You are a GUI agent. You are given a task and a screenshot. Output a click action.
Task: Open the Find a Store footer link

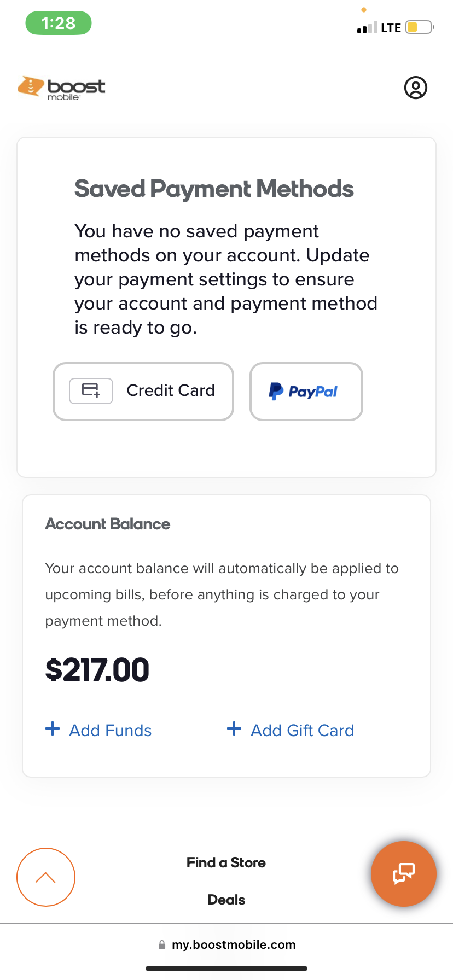coord(226,862)
